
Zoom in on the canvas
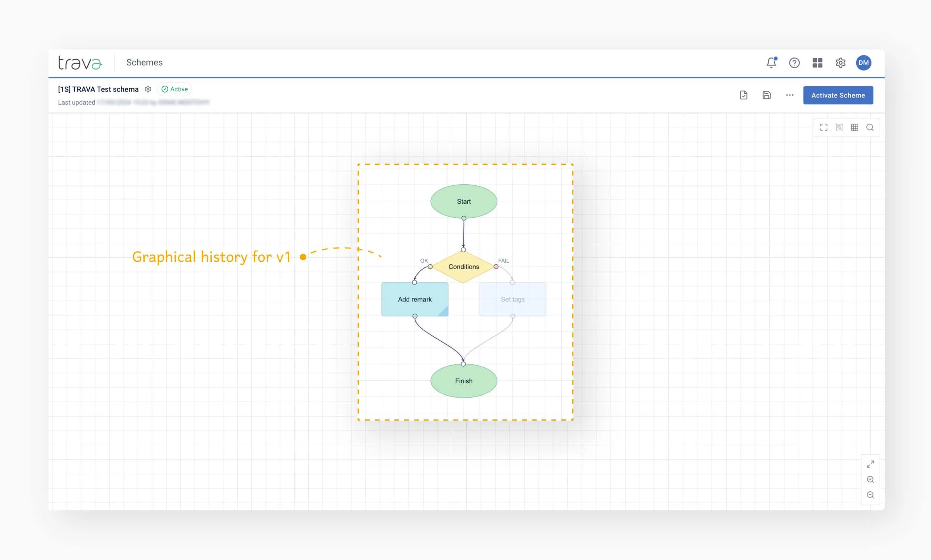pyautogui.click(x=870, y=480)
